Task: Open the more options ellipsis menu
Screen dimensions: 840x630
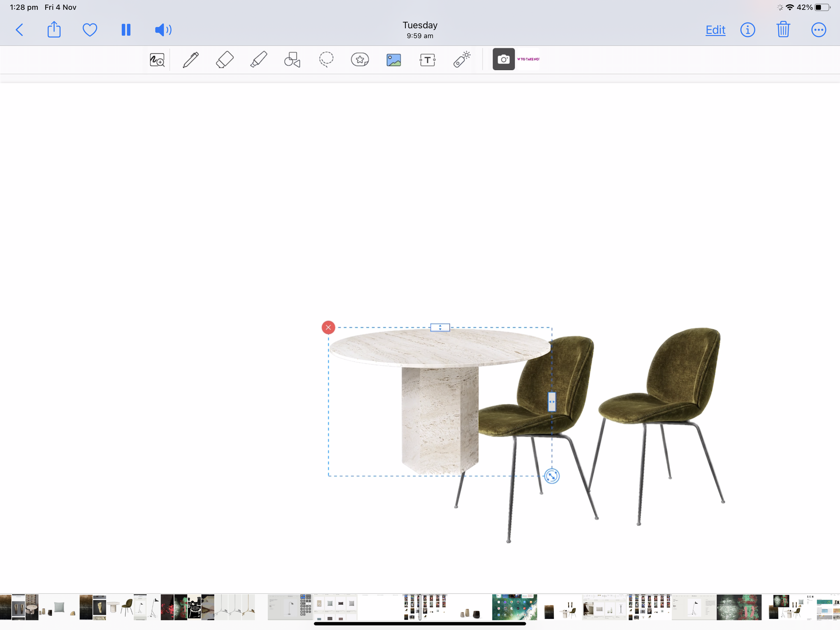Action: pyautogui.click(x=818, y=30)
